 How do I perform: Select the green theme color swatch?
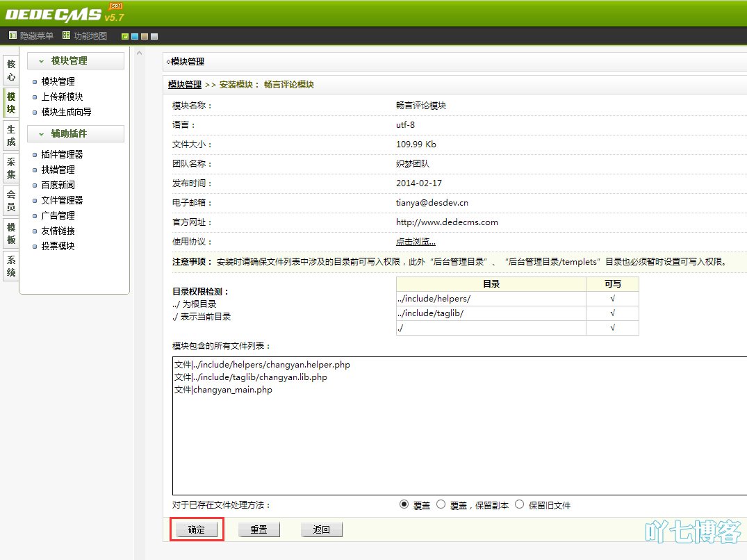124,36
